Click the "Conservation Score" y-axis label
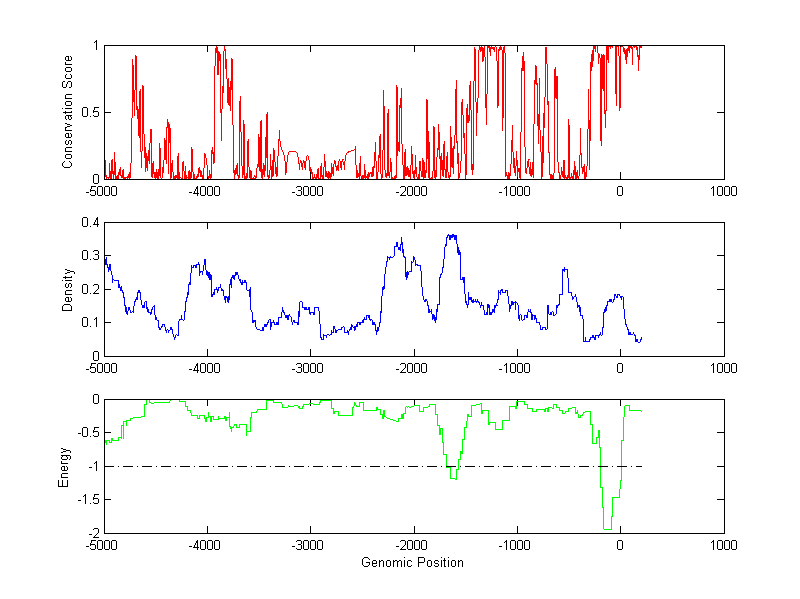The height and width of the screenshot is (599, 800). (x=68, y=112)
